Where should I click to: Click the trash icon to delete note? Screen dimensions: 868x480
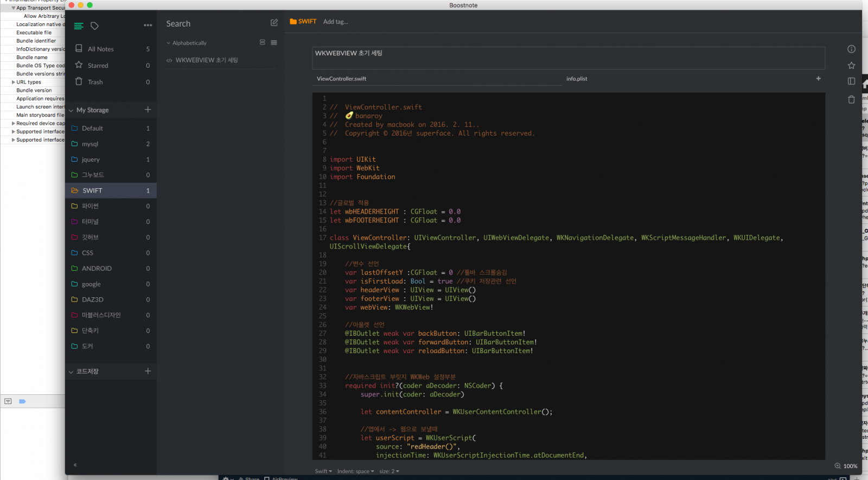coord(851,99)
